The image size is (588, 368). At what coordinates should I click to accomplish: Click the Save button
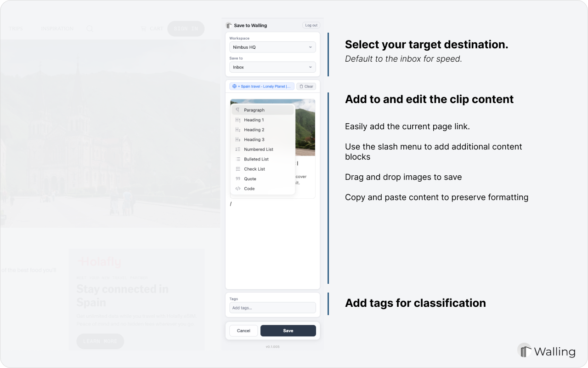pos(288,331)
